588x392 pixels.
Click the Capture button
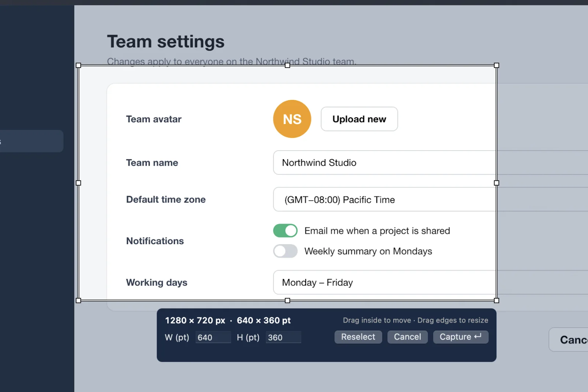point(461,337)
